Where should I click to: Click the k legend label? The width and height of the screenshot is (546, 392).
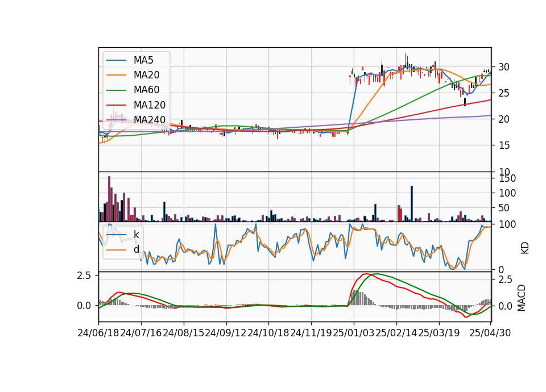click(136, 235)
